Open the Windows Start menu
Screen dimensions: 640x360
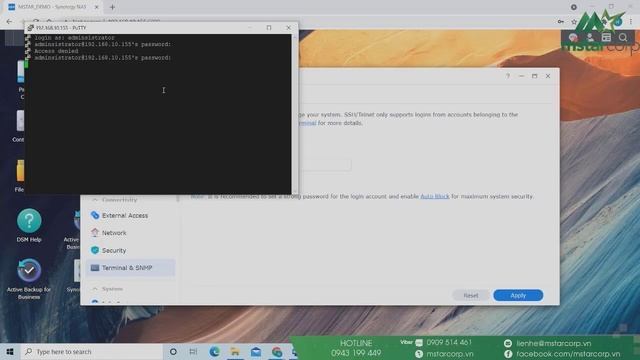[10, 351]
